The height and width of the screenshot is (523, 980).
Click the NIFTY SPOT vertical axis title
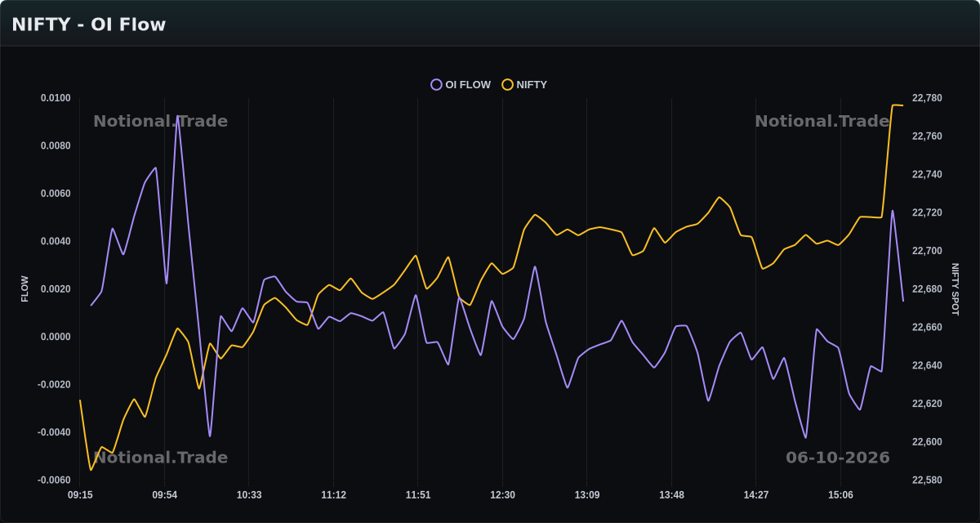coord(955,289)
